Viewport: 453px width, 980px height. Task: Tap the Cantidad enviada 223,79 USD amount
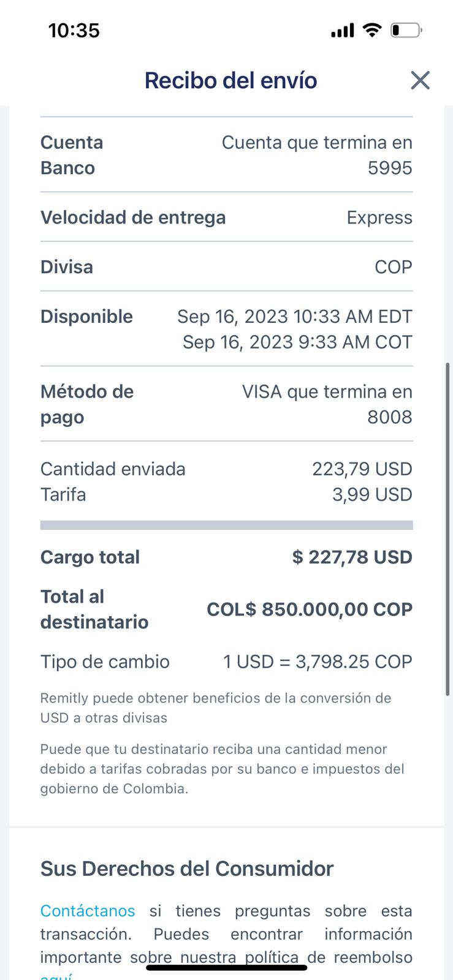362,469
